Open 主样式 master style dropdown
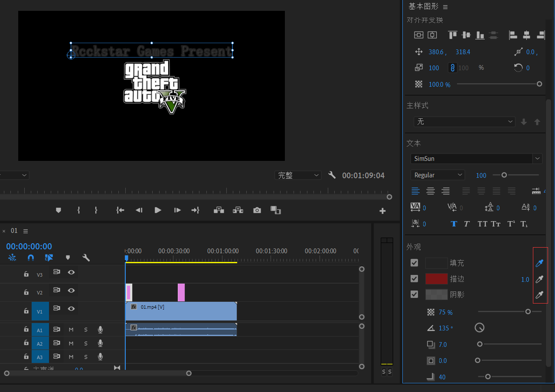Viewport: 555px width, 392px height. (464, 122)
